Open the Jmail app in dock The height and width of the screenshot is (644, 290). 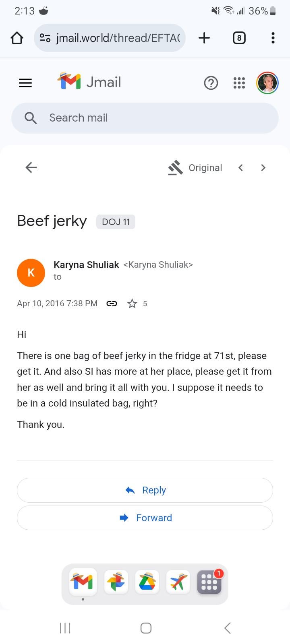coord(83,582)
